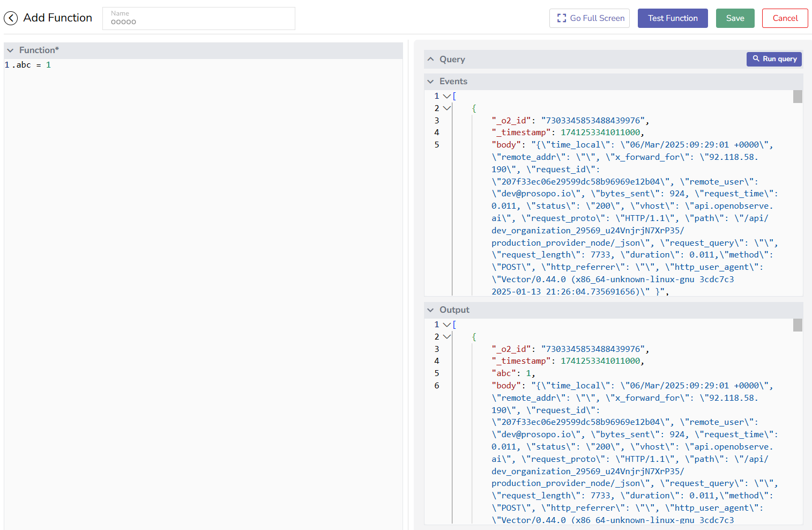Click the full-screen corners icon in Go Full Screen

pos(561,18)
